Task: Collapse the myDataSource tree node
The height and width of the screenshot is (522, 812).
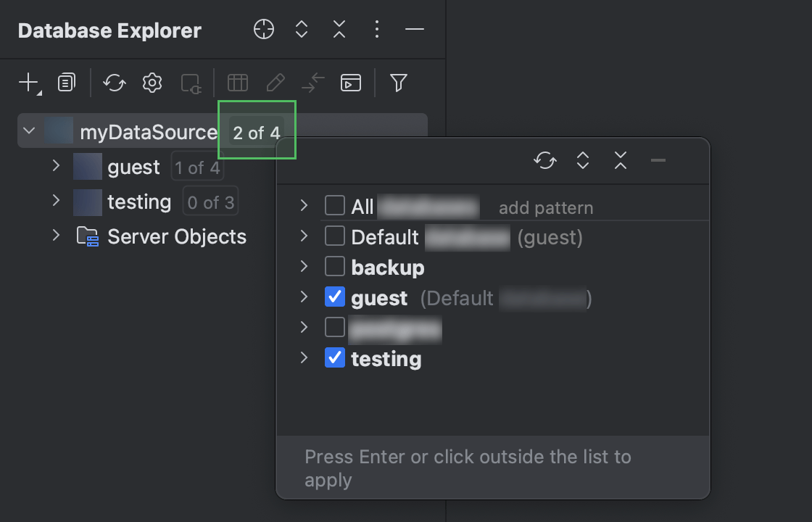Action: pos(28,130)
